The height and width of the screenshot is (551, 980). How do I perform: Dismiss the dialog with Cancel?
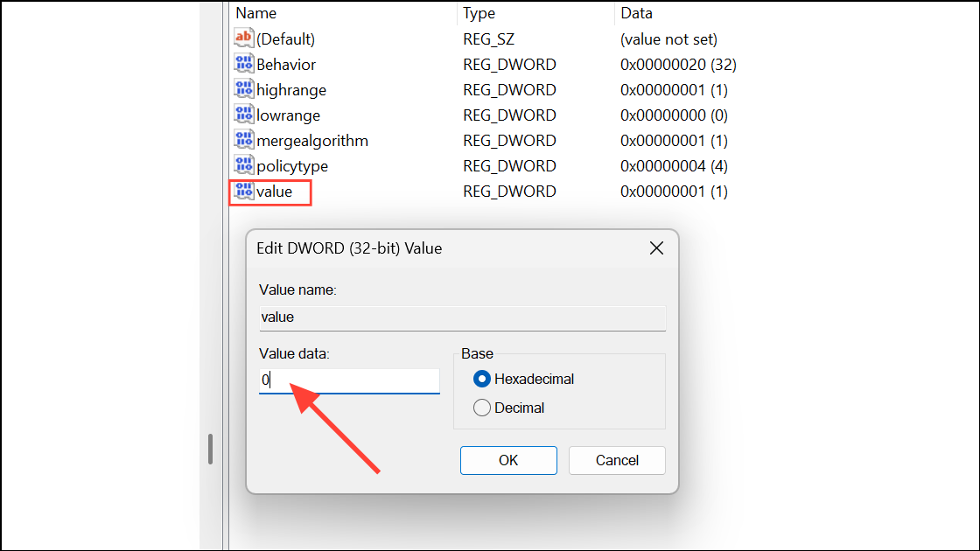click(x=617, y=460)
